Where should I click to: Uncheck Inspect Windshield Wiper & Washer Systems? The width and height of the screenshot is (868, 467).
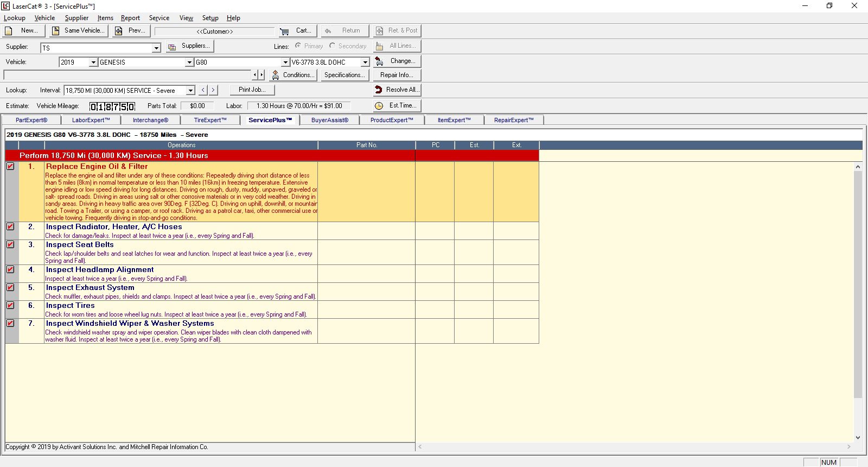coord(10,323)
